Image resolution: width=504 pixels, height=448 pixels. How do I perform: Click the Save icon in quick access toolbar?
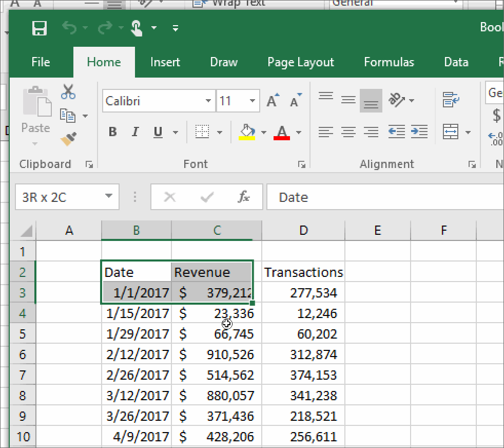pyautogui.click(x=40, y=28)
